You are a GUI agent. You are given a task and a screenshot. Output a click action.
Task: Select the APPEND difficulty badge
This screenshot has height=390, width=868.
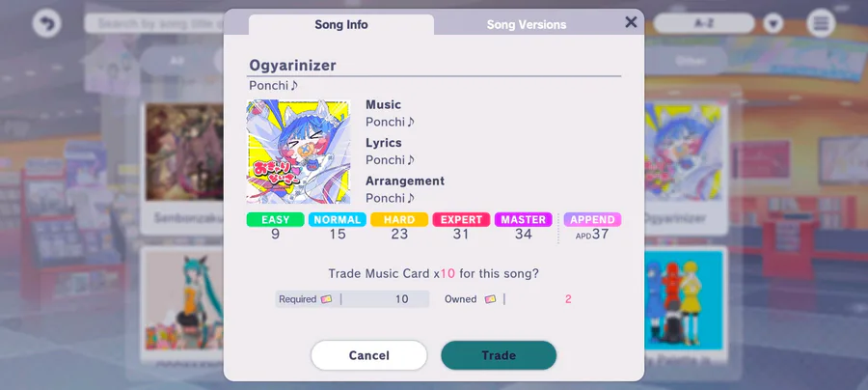point(592,219)
